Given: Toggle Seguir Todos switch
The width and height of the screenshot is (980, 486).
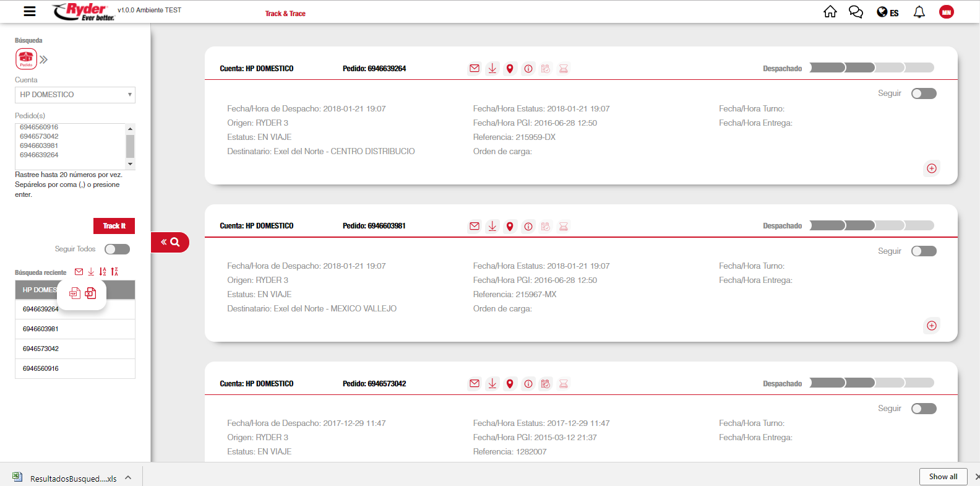Looking at the screenshot, I should [117, 249].
